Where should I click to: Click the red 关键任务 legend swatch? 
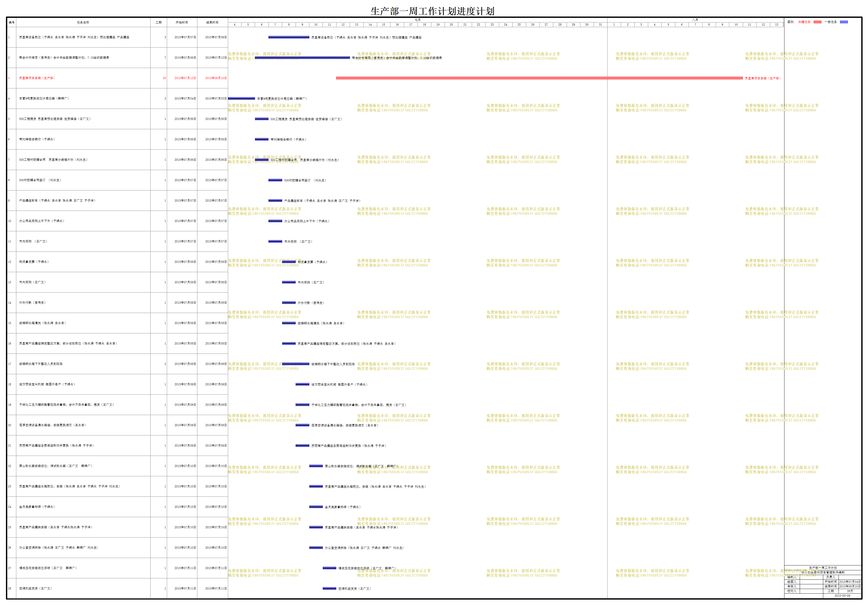click(x=817, y=22)
